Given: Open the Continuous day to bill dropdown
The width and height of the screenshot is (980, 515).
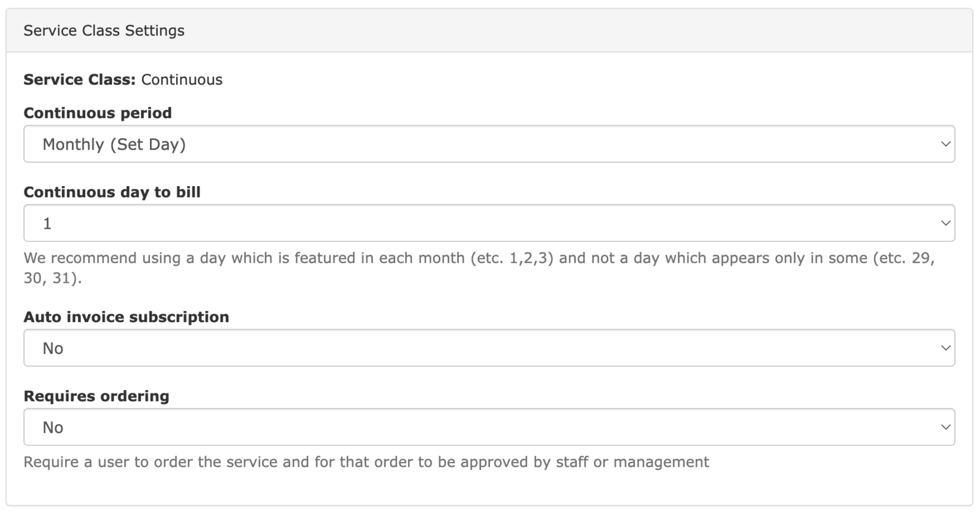Looking at the screenshot, I should [x=489, y=223].
